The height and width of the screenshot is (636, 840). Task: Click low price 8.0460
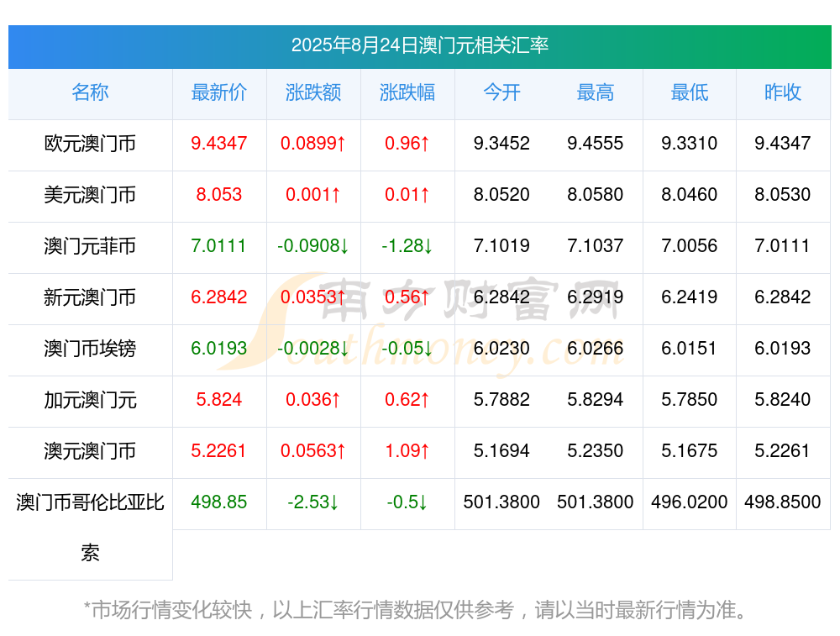tap(690, 195)
